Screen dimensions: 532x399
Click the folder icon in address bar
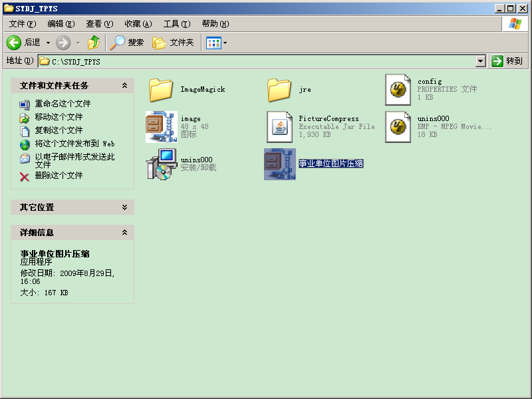(45, 61)
